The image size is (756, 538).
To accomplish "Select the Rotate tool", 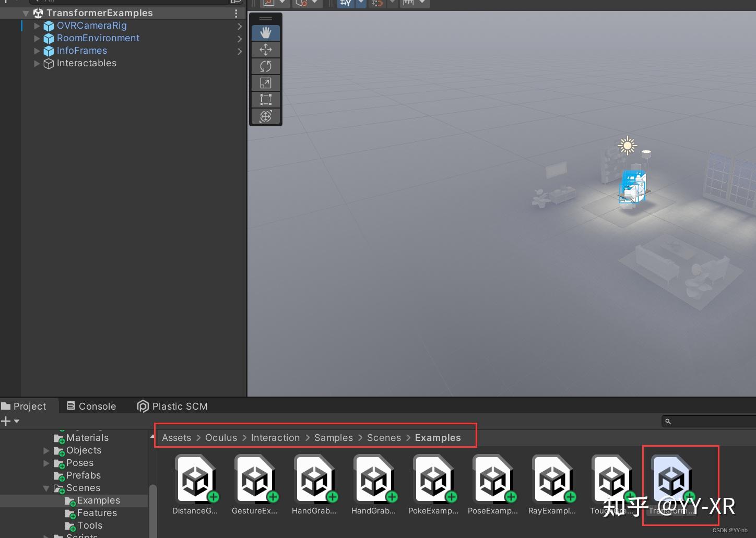I will (266, 66).
